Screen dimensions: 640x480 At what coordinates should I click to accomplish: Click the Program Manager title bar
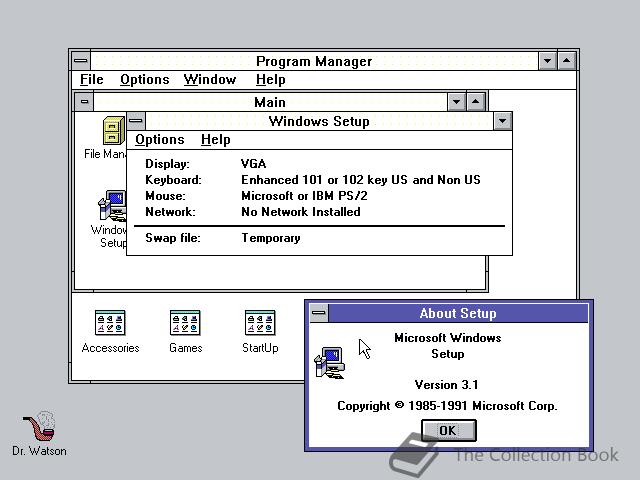click(x=314, y=61)
